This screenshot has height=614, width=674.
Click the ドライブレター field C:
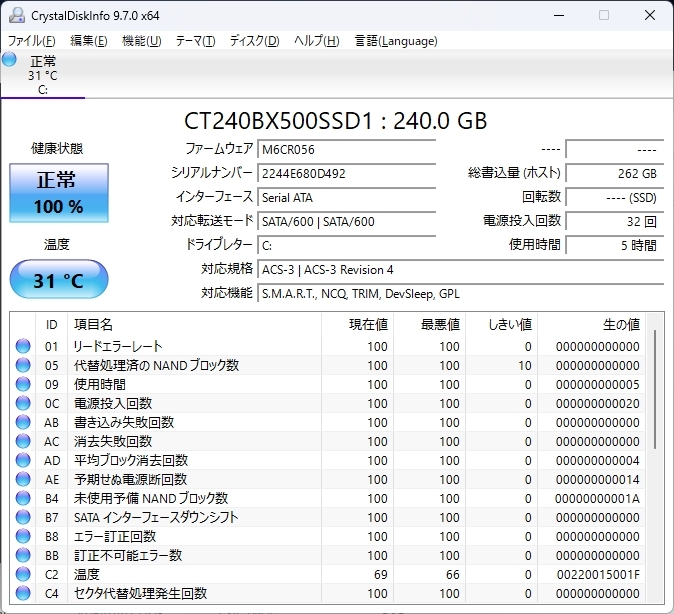click(x=346, y=246)
